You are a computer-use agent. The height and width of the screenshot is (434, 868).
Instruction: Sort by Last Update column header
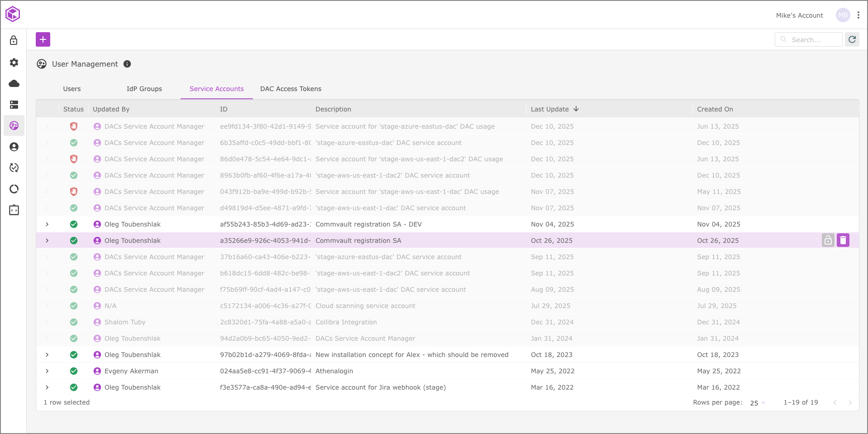[x=550, y=109]
